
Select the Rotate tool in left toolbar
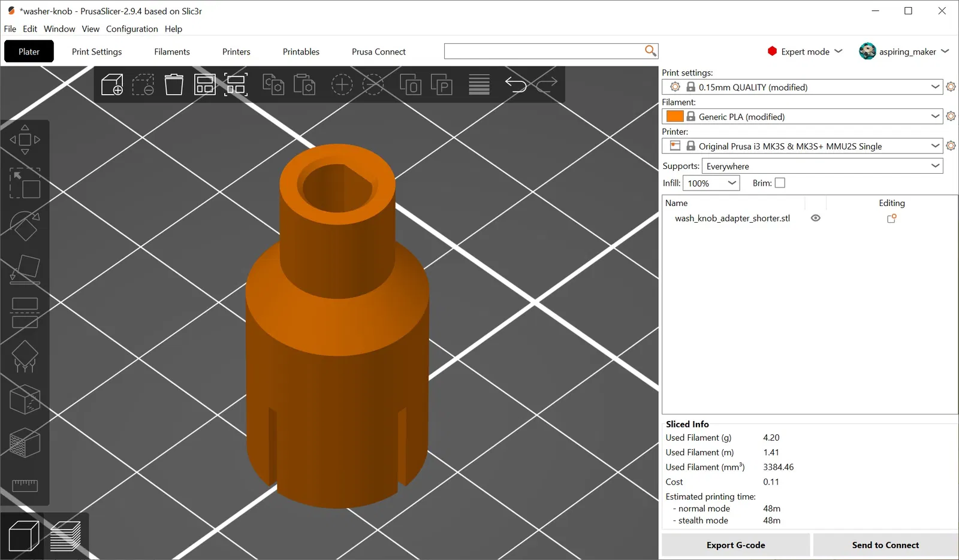(x=25, y=226)
